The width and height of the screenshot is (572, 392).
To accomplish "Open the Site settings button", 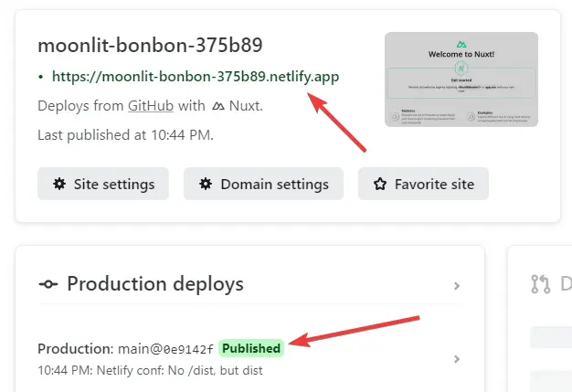I will 102,184.
